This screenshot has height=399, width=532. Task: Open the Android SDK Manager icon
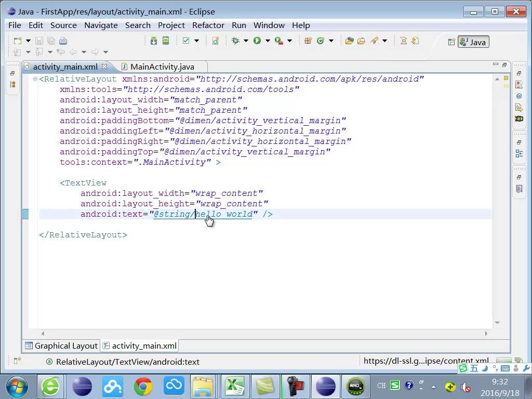(x=154, y=41)
